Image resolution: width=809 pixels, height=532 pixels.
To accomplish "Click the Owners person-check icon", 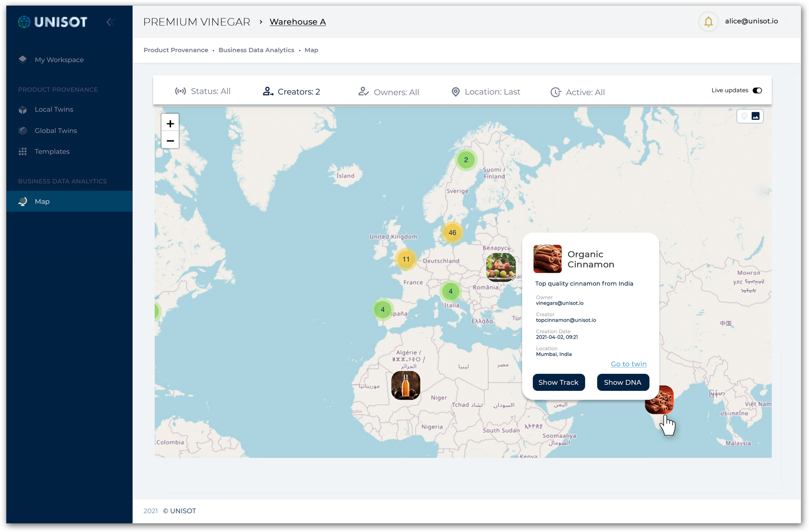I will tap(363, 92).
